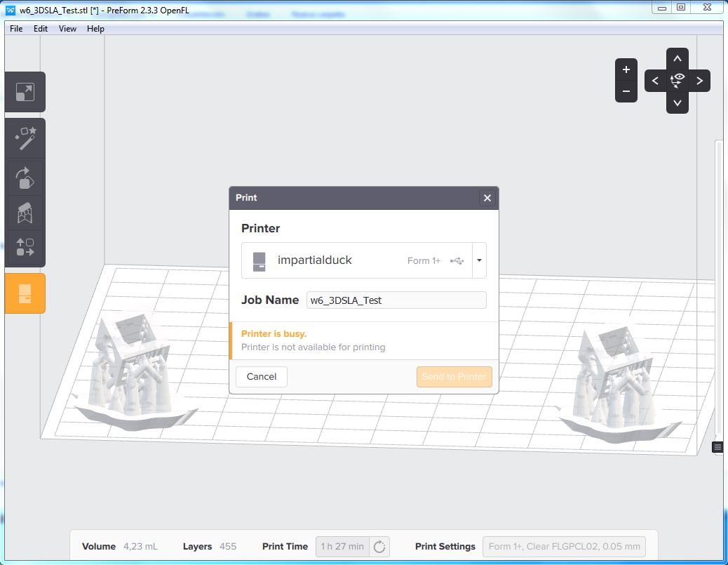Refresh the print time estimate
This screenshot has width=728, height=565.
[x=379, y=547]
